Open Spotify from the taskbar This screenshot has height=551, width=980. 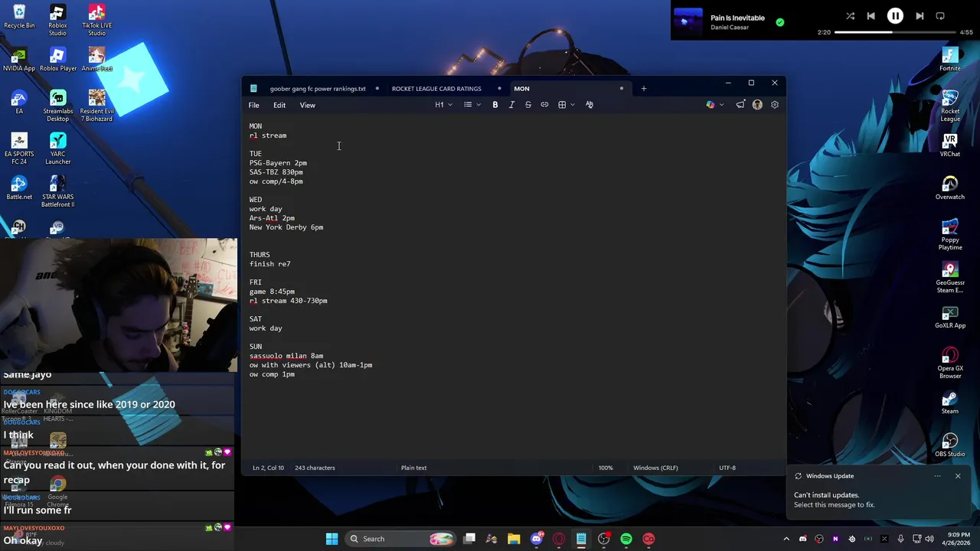point(626,539)
